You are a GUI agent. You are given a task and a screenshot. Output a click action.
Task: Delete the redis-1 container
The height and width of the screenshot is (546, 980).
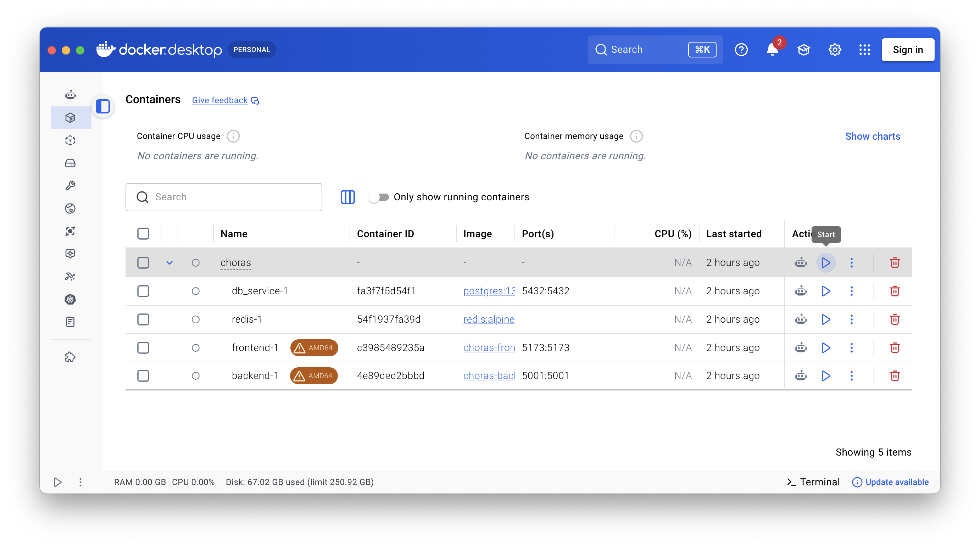(x=895, y=319)
